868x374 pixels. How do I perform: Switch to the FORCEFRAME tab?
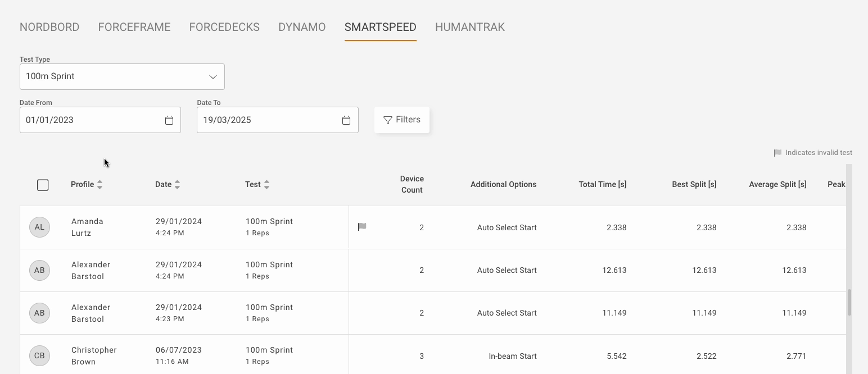click(x=134, y=27)
